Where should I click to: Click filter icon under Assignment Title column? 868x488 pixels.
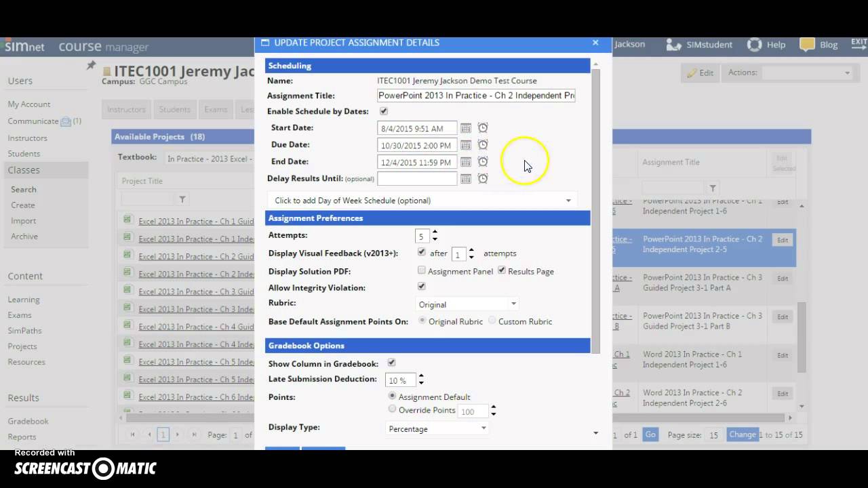coord(713,188)
